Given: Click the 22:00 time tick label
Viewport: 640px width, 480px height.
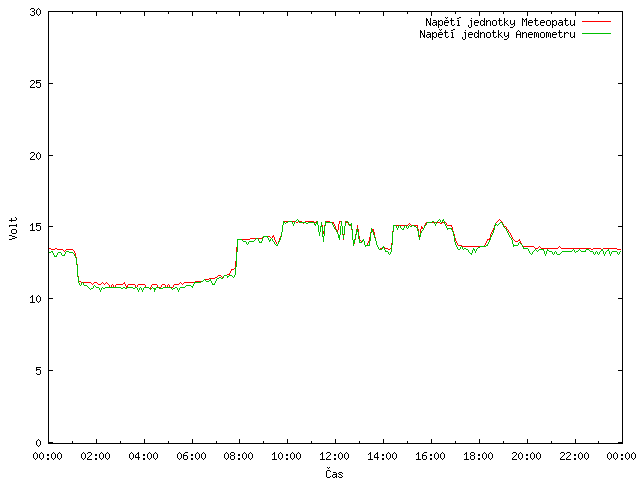Looking at the screenshot, I should click(574, 456).
